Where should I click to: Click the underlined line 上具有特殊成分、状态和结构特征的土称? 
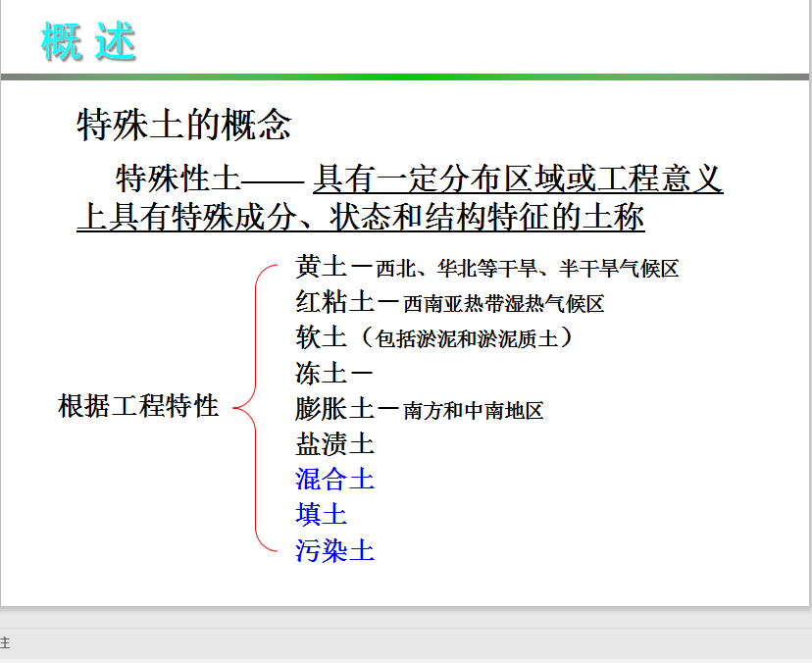point(360,218)
